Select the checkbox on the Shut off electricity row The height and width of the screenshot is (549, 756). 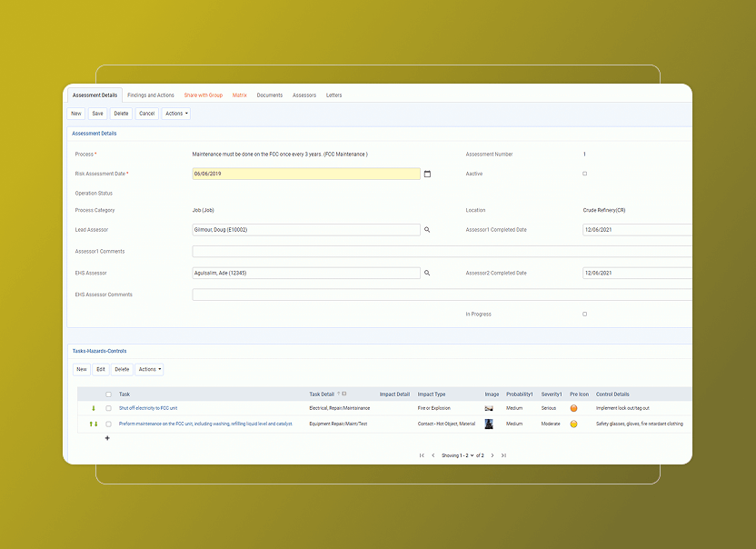[x=108, y=408]
